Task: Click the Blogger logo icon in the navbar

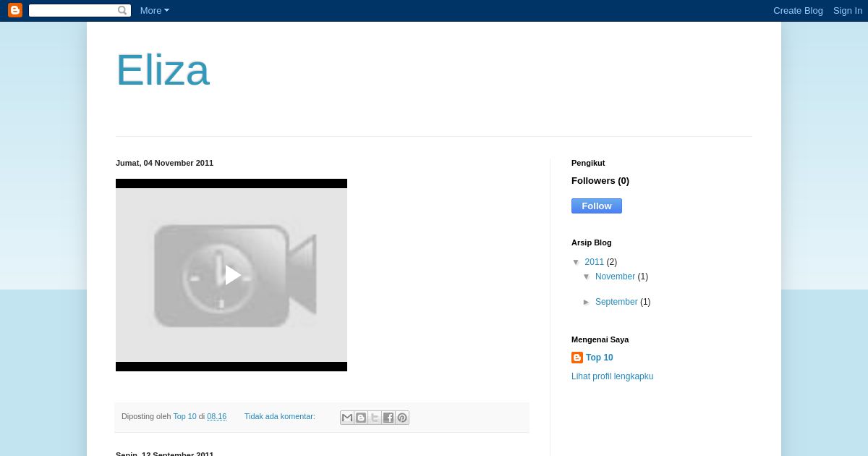Action: [x=15, y=10]
